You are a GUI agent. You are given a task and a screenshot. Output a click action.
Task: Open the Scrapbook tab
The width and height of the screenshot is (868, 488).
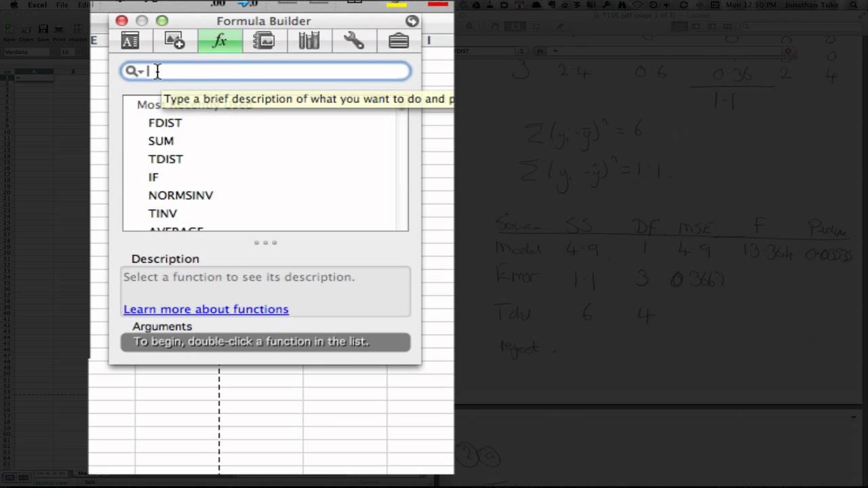(x=264, y=41)
